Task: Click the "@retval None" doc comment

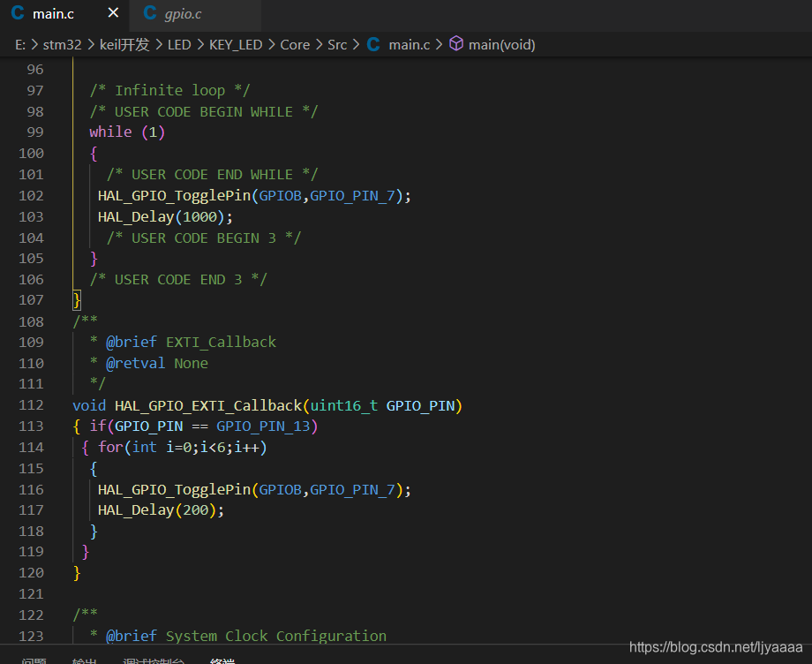Action: pyautogui.click(x=157, y=363)
